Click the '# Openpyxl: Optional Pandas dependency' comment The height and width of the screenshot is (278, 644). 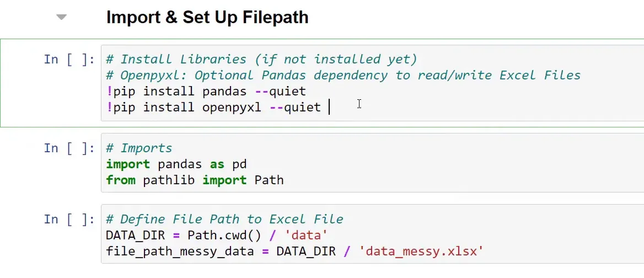pos(343,75)
